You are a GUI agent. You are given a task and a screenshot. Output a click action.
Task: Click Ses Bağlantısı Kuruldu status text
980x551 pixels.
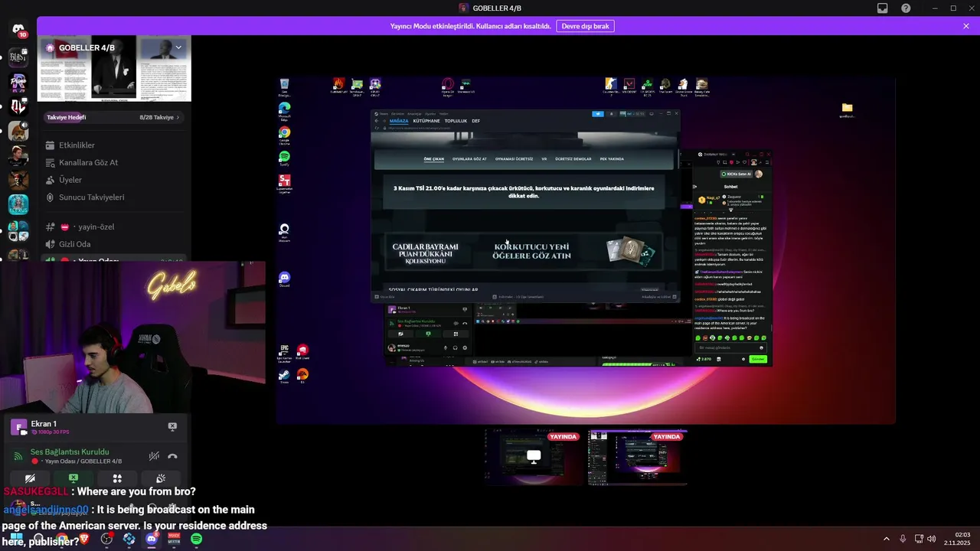coord(70,452)
